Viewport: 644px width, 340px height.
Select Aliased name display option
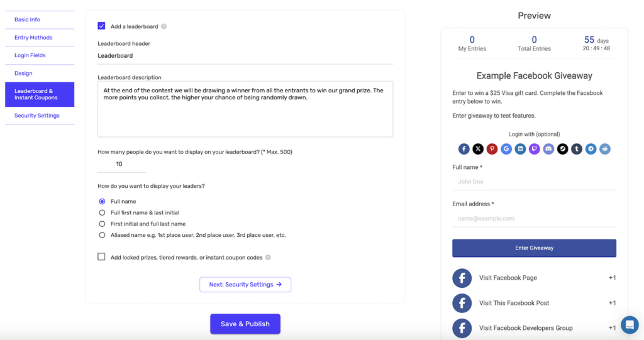(x=102, y=235)
